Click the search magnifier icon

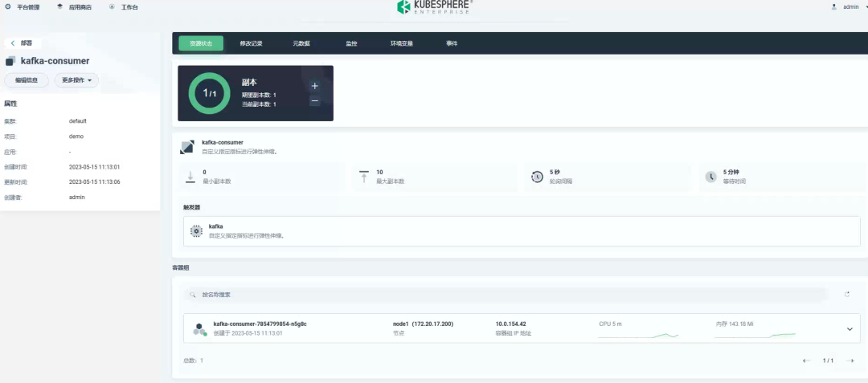pos(193,295)
